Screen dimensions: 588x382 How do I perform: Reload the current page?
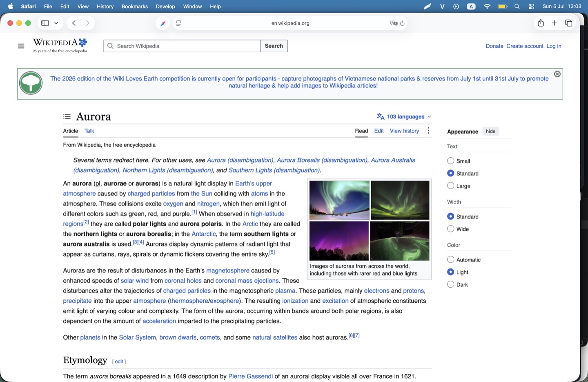tap(402, 23)
